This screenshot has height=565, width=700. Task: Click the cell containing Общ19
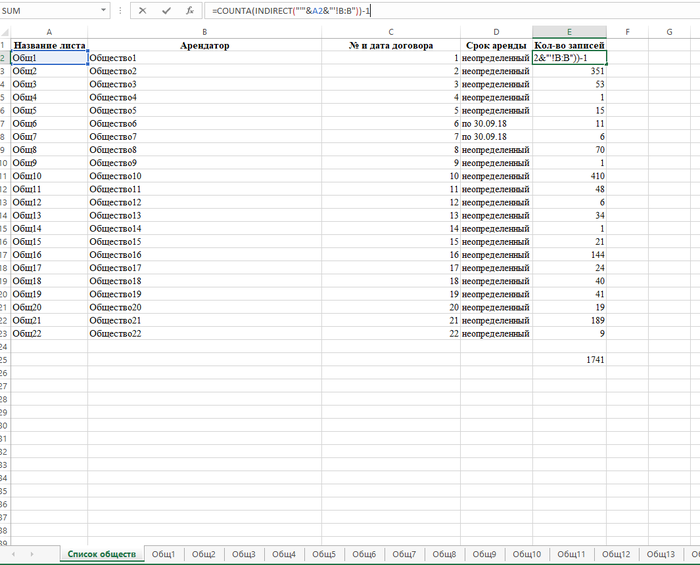49,294
